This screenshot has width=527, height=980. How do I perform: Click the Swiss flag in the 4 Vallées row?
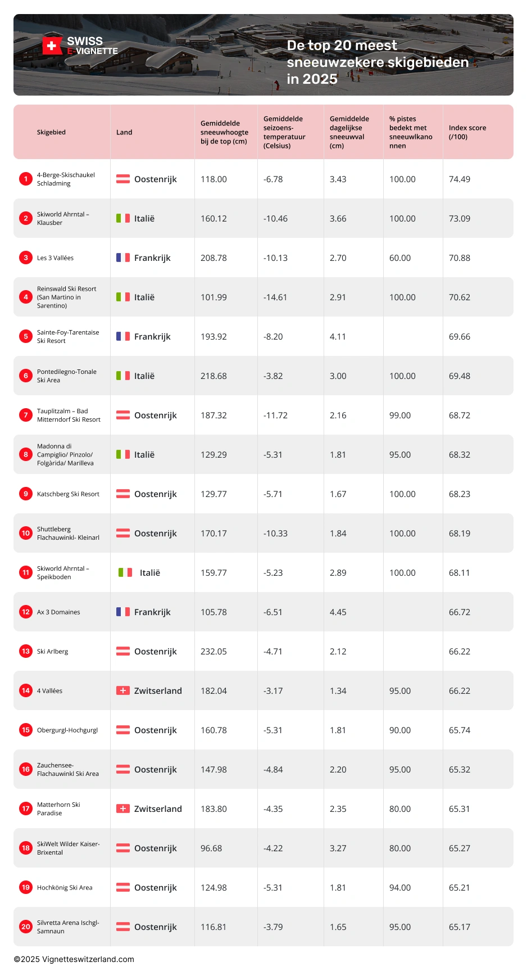point(123,690)
